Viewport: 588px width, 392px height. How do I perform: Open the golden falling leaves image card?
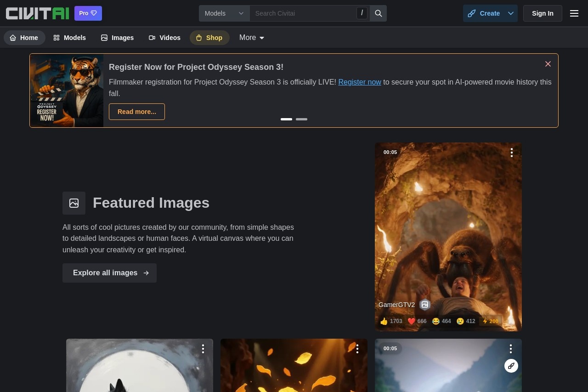[x=294, y=365]
